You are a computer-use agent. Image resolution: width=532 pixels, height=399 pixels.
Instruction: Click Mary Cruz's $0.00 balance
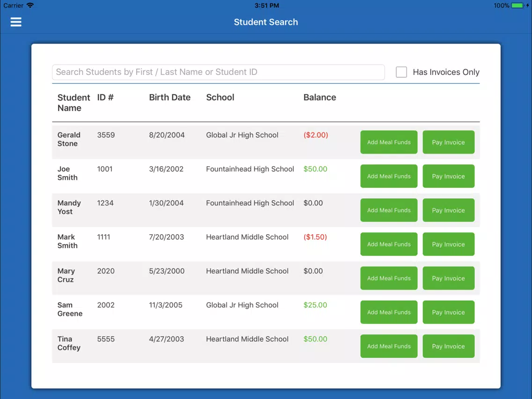pyautogui.click(x=313, y=271)
